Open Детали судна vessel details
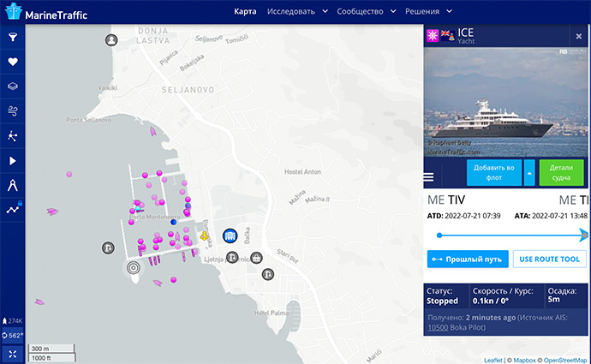 561,173
